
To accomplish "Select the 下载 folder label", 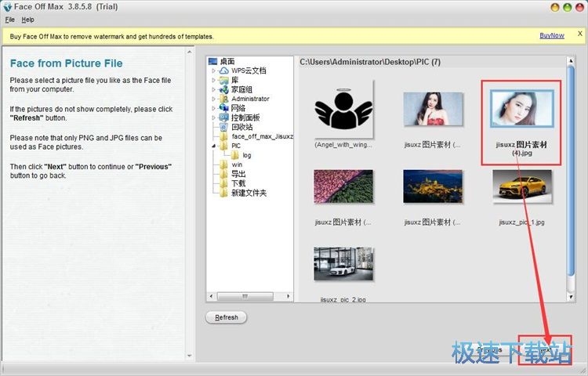I will (238, 183).
